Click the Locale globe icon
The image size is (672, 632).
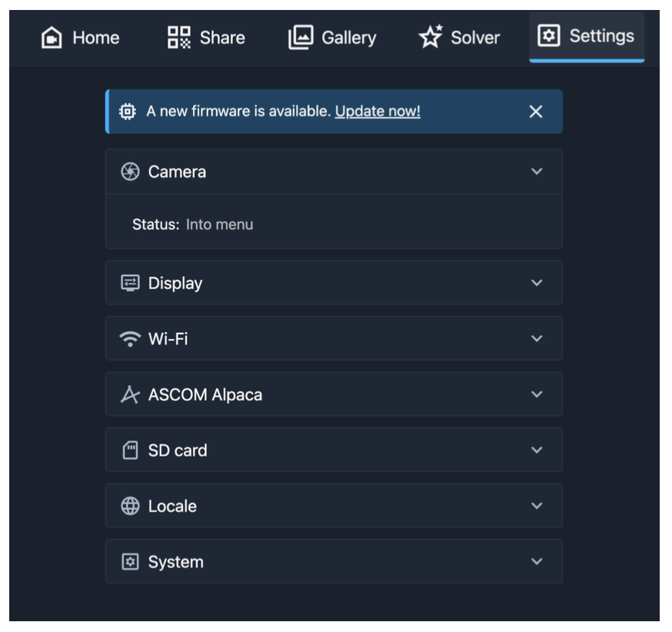click(130, 507)
